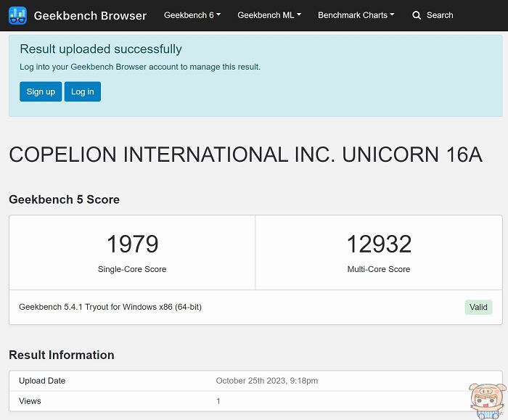Select the single-core score 1979
508x420 pixels.
(x=133, y=244)
